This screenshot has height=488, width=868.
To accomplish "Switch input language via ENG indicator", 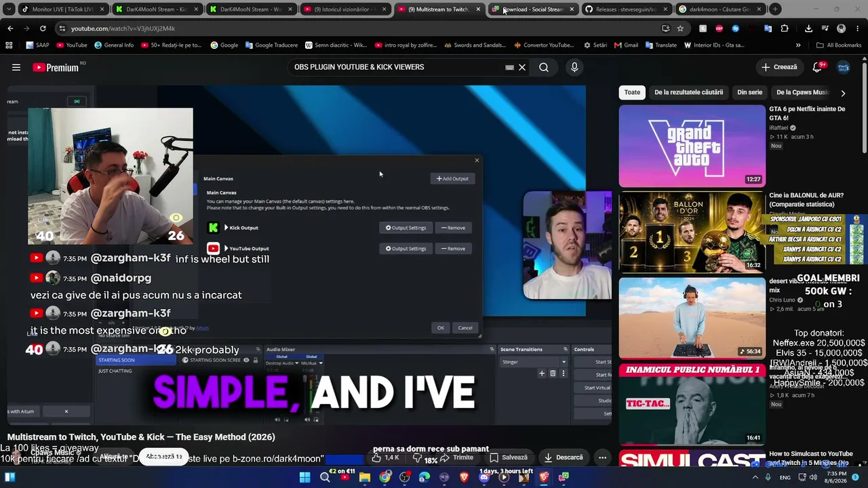I will point(785,477).
